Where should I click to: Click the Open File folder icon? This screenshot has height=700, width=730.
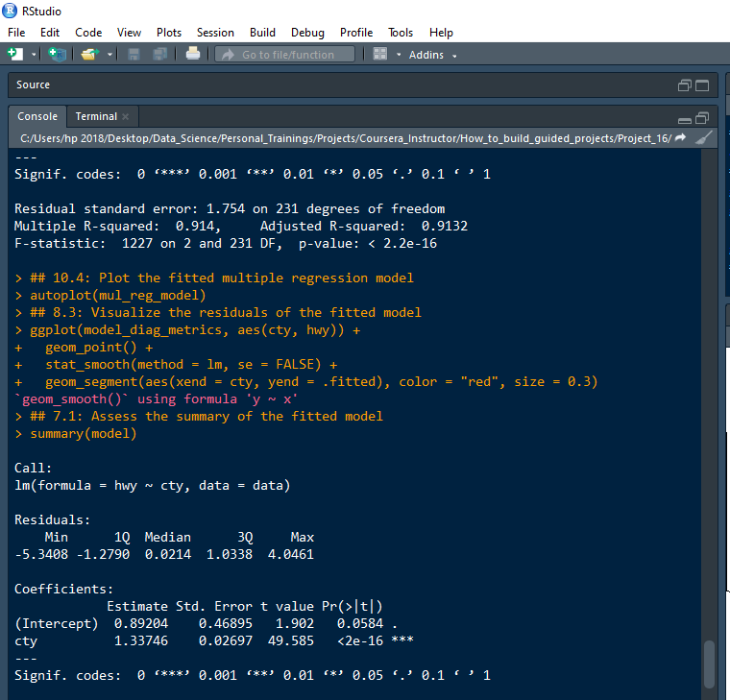(90, 55)
